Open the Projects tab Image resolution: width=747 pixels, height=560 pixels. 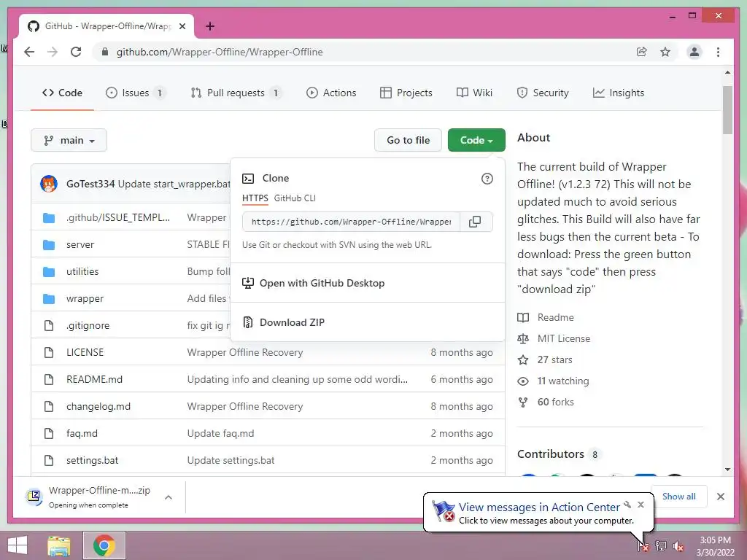406,93
